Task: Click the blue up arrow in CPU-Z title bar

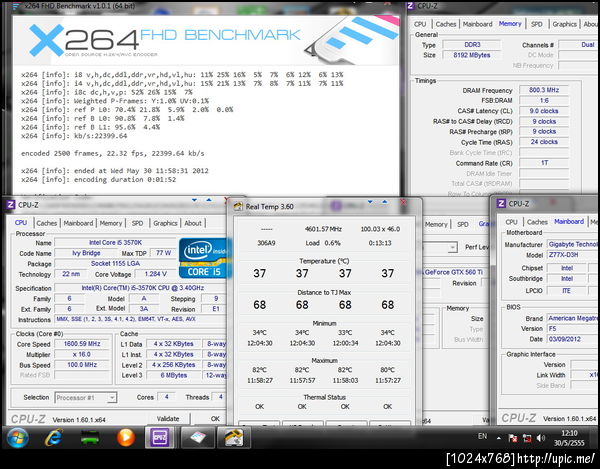Action: (x=209, y=199)
